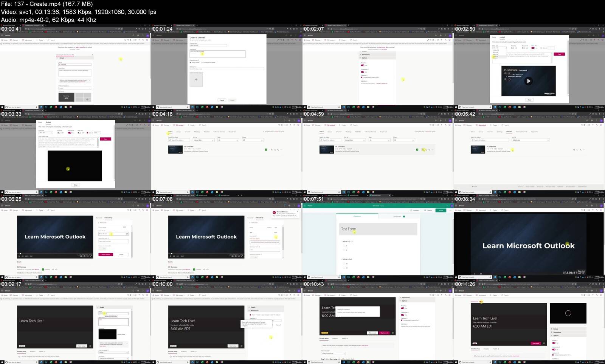Open My content menu in 00:00:41 frame
Screen dimensions: 605x364
(x=28, y=40)
